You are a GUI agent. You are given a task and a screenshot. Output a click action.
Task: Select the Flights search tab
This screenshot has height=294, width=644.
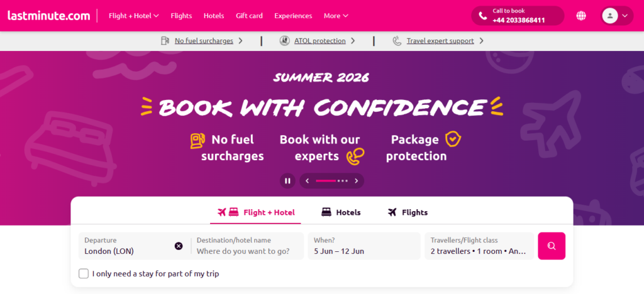tap(408, 212)
